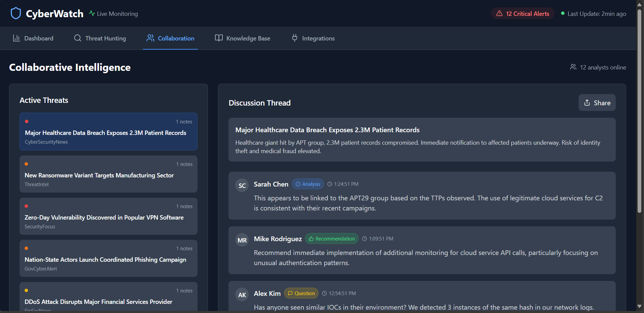Open Zero-Day Vulnerability in VPN Software threat
The width and height of the screenshot is (644, 313).
pyautogui.click(x=109, y=216)
